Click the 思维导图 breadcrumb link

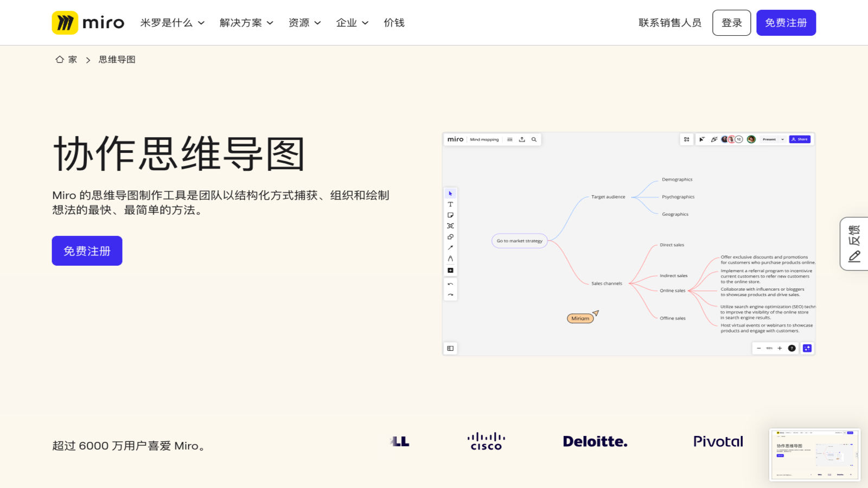[x=116, y=59]
